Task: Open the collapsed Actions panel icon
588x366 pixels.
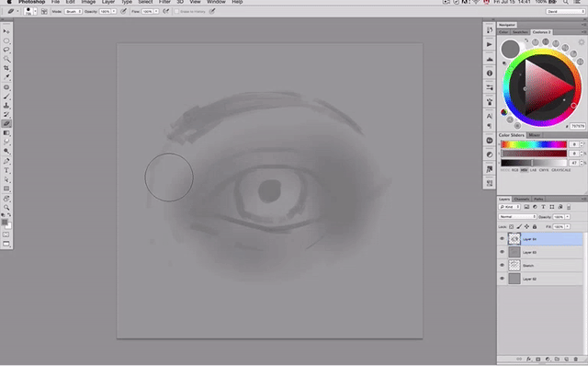Action: 490,44
